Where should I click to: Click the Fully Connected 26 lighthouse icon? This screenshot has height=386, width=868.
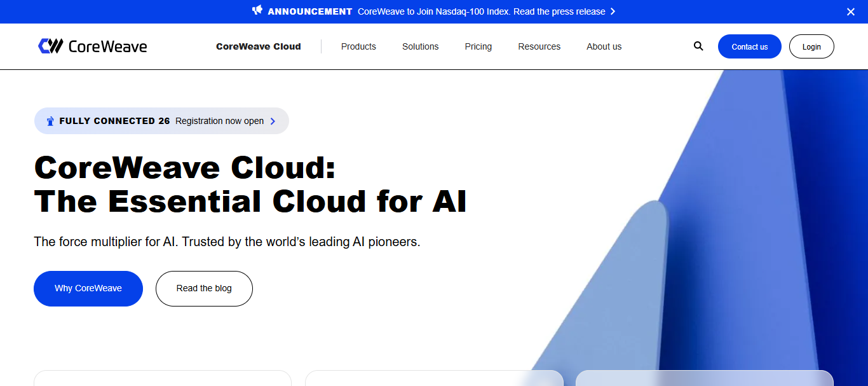(50, 121)
